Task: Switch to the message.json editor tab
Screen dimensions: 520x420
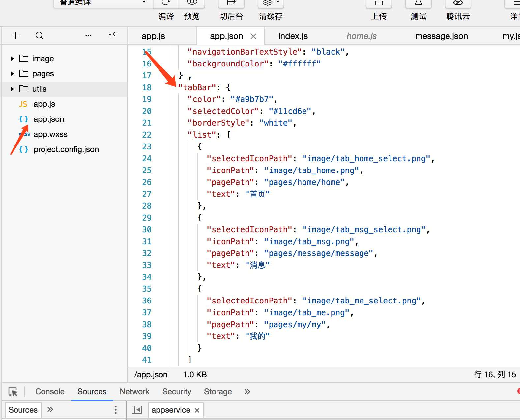Action: click(442, 36)
